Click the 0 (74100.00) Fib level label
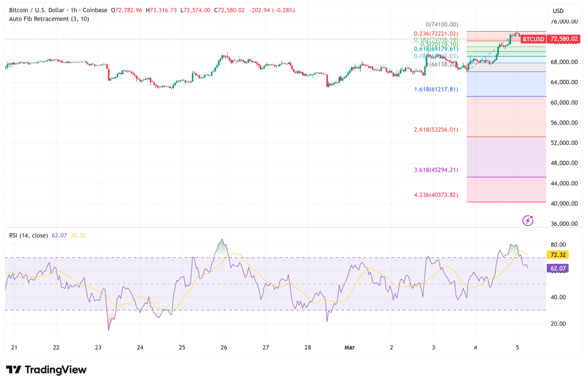The image size is (588, 385). pos(442,25)
